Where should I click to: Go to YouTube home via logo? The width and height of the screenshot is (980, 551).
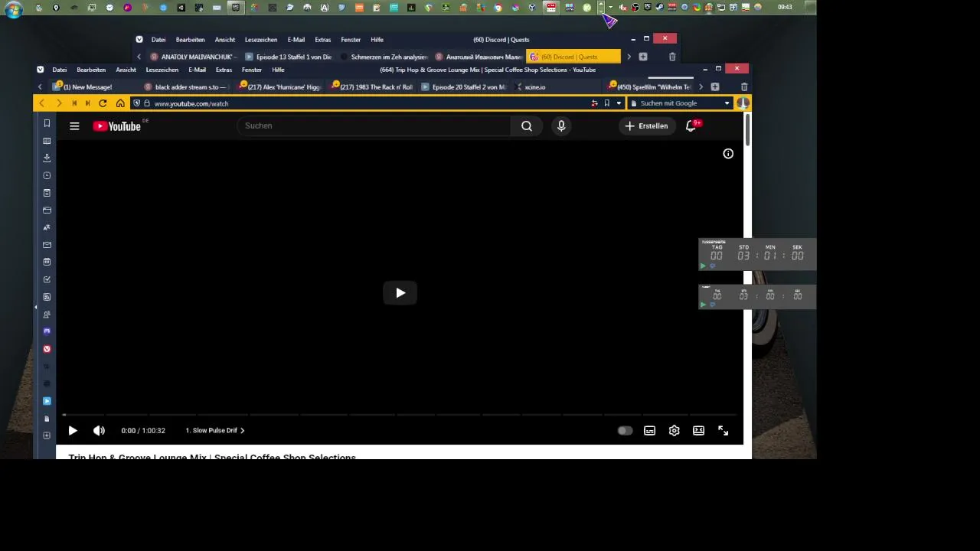(x=117, y=126)
